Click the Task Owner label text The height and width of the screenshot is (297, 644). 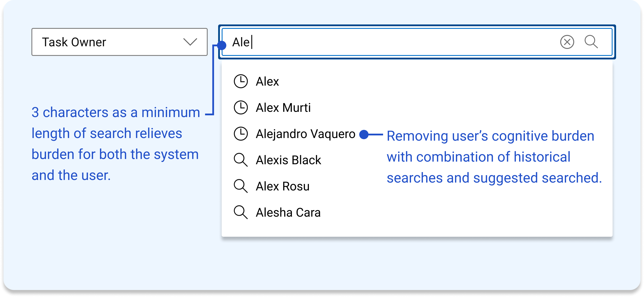point(74,42)
